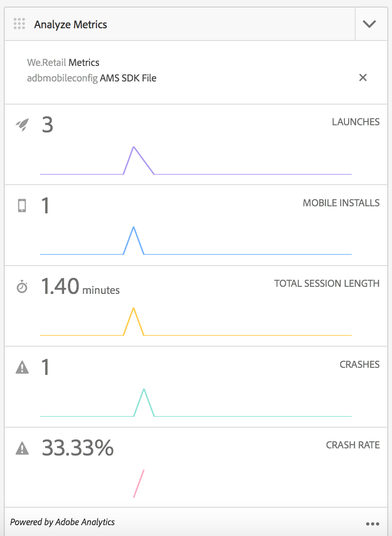Viewport: 392px width, 536px height.
Task: Click the Analyze Metrics panel title
Action: (71, 24)
